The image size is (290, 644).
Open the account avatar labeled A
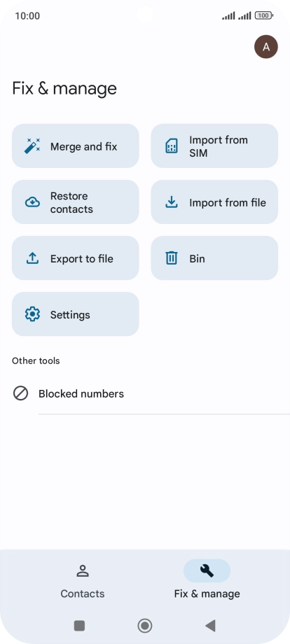[x=266, y=47]
